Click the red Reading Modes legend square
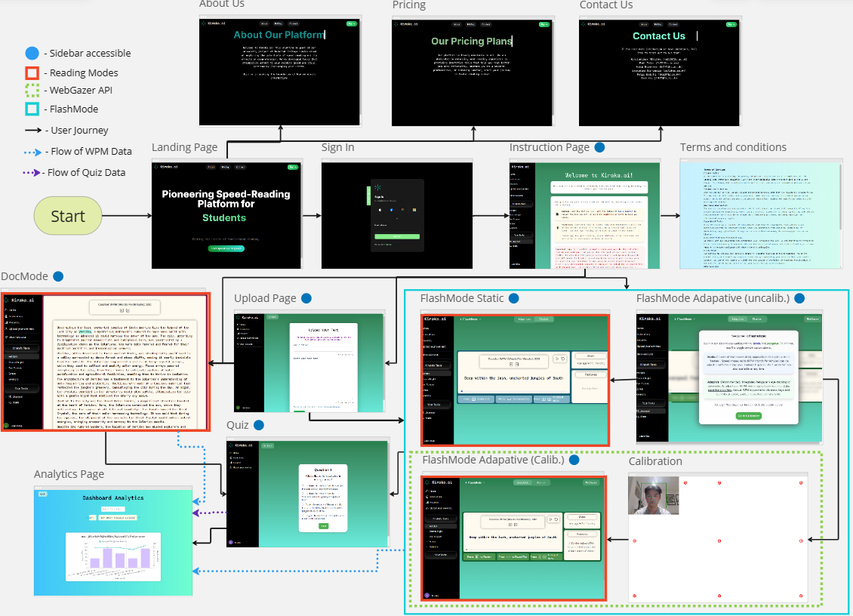The width and height of the screenshot is (853, 616). point(32,72)
